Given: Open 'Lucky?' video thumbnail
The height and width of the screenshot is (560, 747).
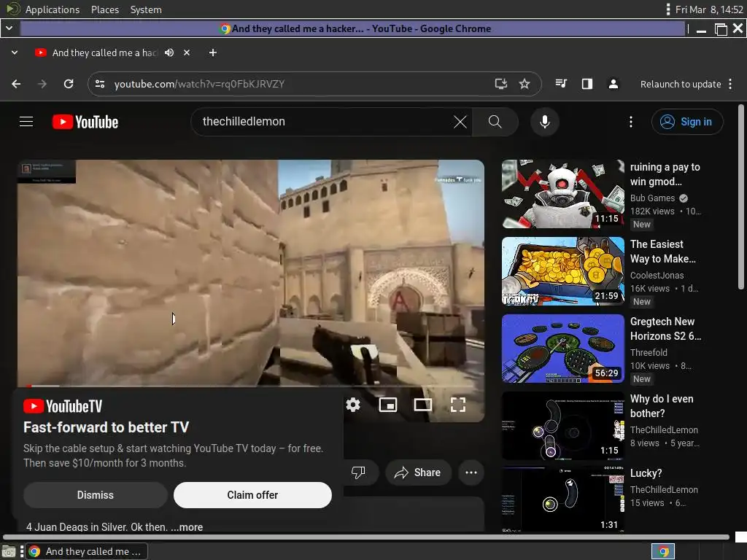Looking at the screenshot, I should click(x=562, y=499).
